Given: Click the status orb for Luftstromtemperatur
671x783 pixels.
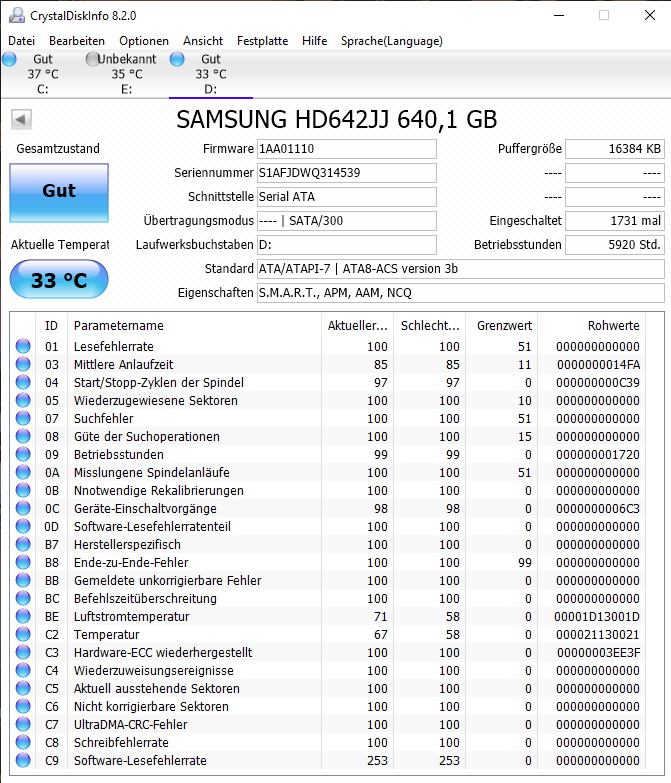Looking at the screenshot, I should pos(23,616).
